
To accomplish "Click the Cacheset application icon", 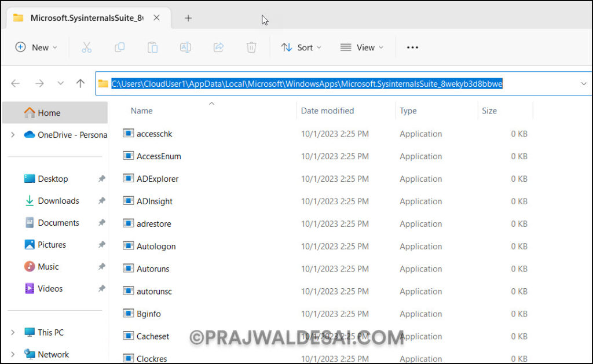I will click(128, 336).
